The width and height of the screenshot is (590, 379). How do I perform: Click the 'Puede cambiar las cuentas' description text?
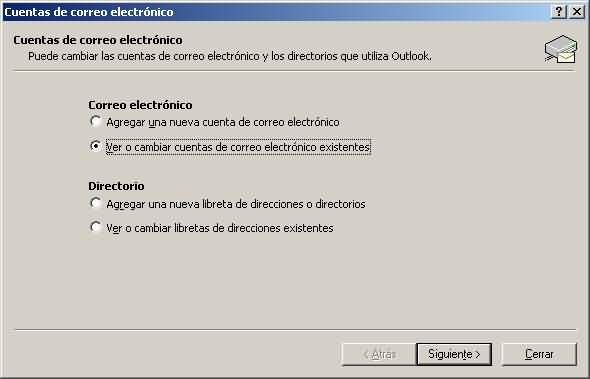[x=230, y=56]
